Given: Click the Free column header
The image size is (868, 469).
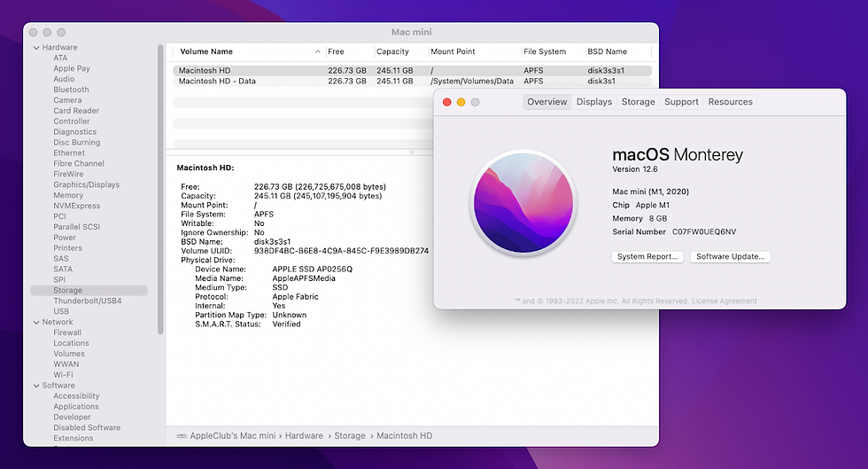Looking at the screenshot, I should (x=336, y=51).
